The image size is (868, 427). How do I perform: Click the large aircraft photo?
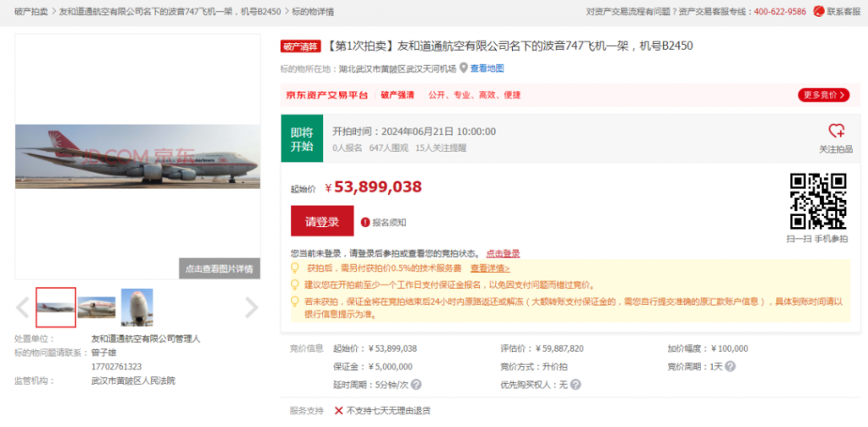point(138,157)
